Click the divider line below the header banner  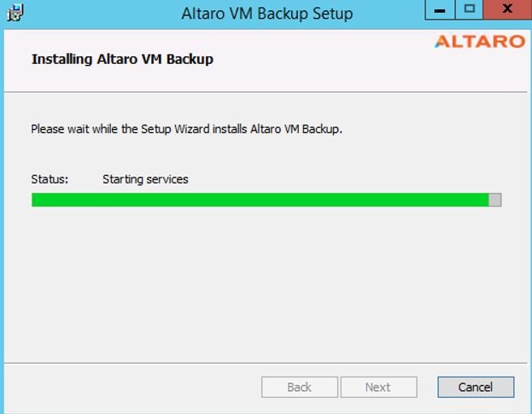(x=266, y=91)
